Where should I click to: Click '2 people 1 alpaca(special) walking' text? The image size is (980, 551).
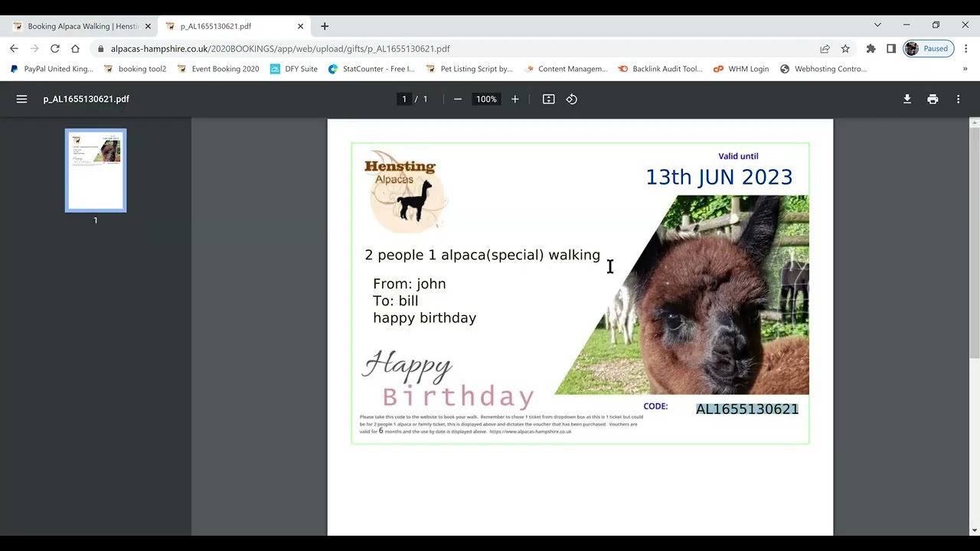482,255
